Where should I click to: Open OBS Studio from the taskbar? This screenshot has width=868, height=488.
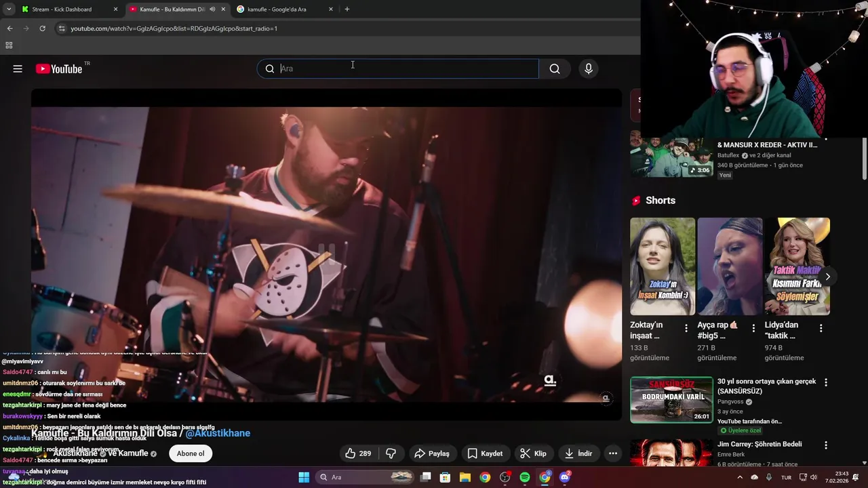point(505,477)
